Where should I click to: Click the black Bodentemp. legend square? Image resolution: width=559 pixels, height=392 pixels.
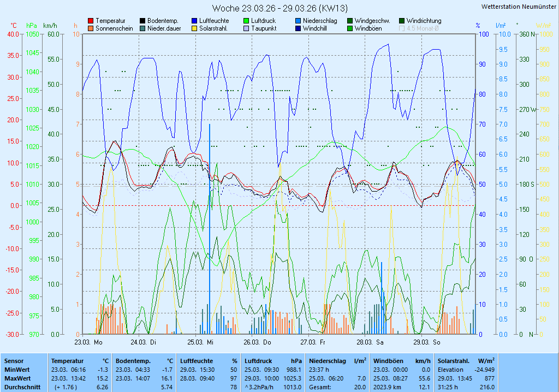point(142,21)
